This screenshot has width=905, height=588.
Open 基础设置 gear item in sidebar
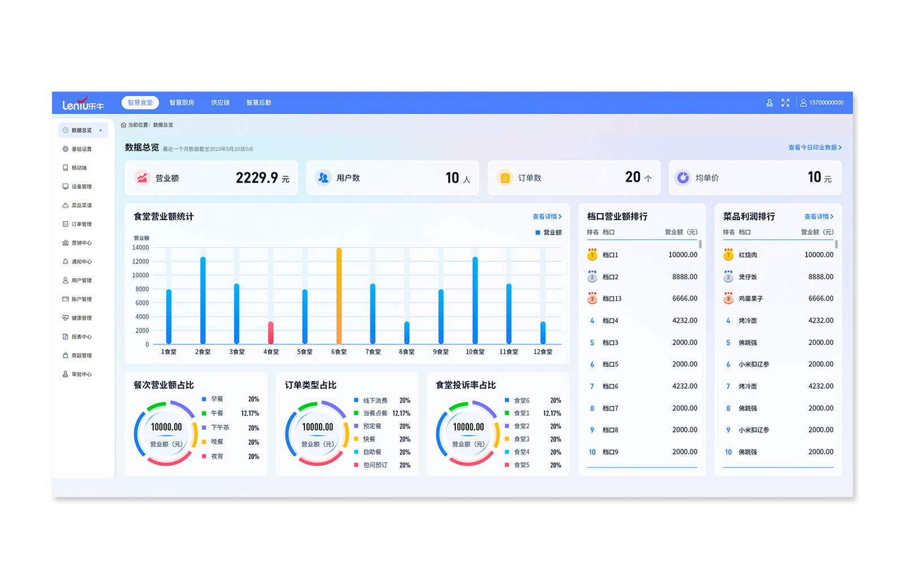coord(77,149)
